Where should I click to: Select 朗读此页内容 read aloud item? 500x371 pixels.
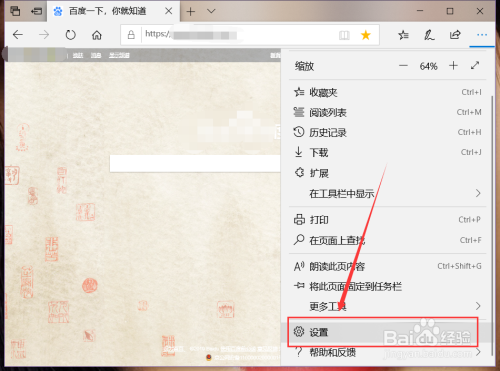tap(388, 266)
